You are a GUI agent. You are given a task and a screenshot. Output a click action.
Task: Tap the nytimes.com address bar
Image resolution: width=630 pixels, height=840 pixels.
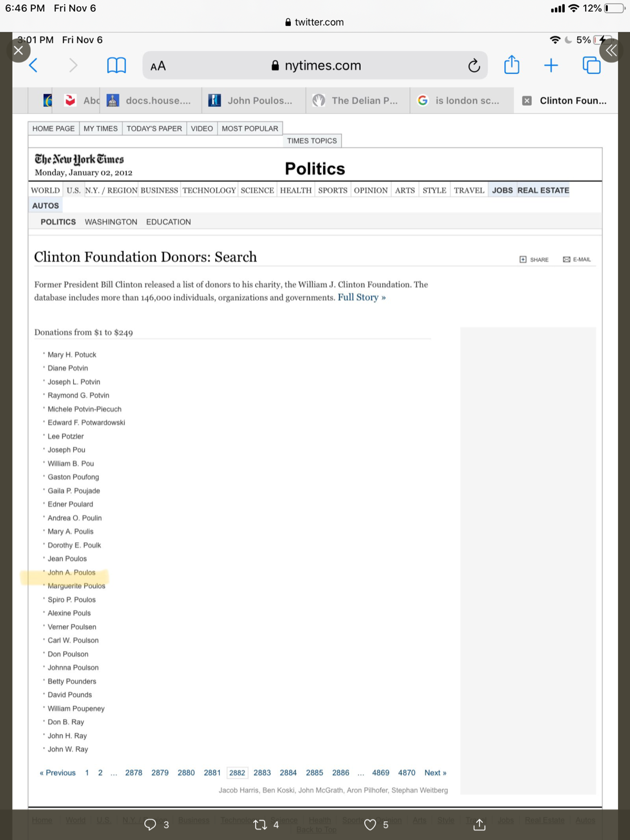point(315,66)
